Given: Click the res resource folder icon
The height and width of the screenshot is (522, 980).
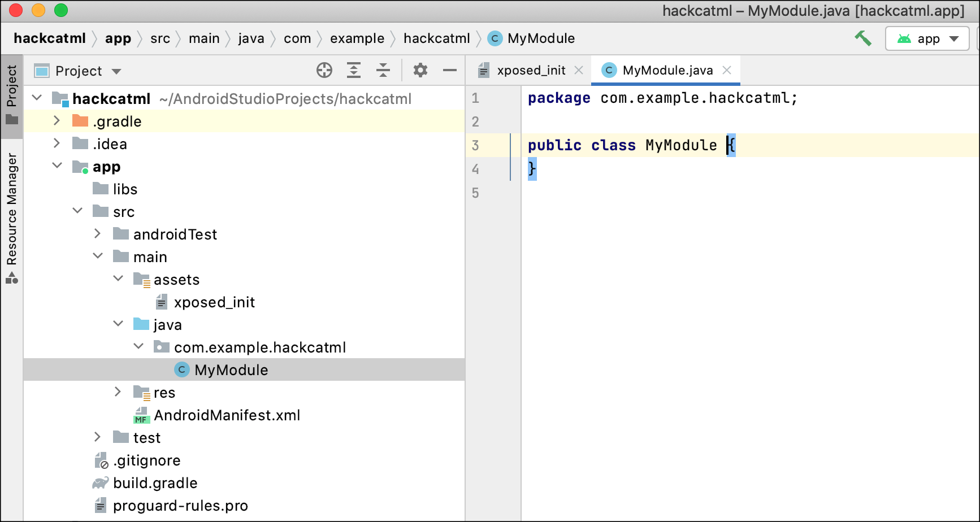Looking at the screenshot, I should point(141,393).
